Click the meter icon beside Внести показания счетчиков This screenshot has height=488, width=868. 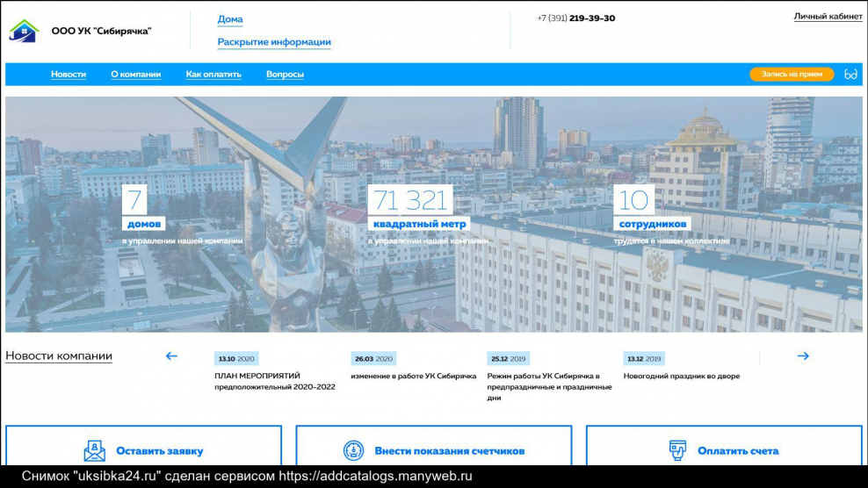[353, 451]
